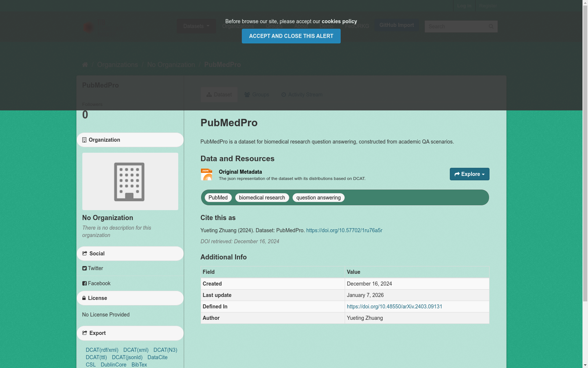Click the Social sidebar heading
Viewport: 588px width, 368px height.
click(x=130, y=254)
